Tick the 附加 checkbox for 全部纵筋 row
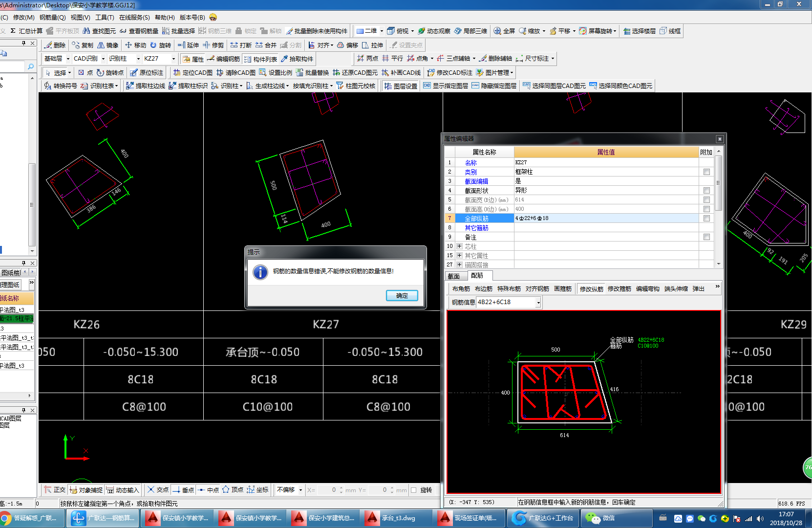 (x=706, y=218)
